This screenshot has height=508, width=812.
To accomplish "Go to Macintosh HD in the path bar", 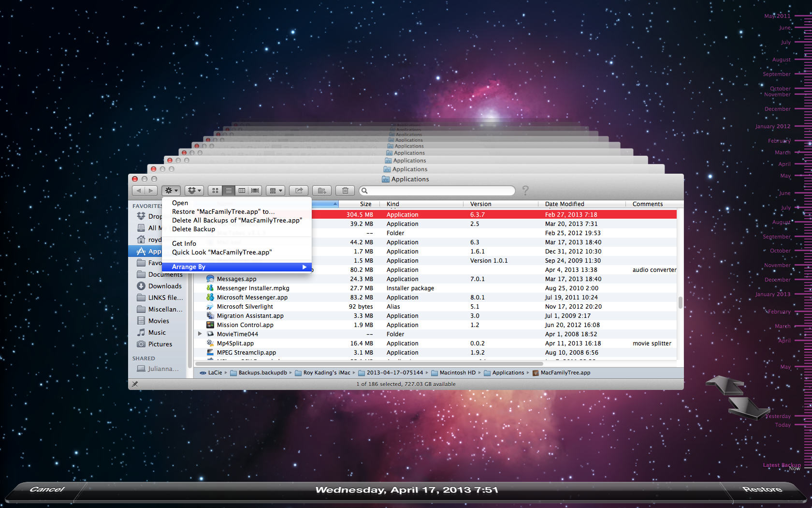I will pyautogui.click(x=453, y=373).
